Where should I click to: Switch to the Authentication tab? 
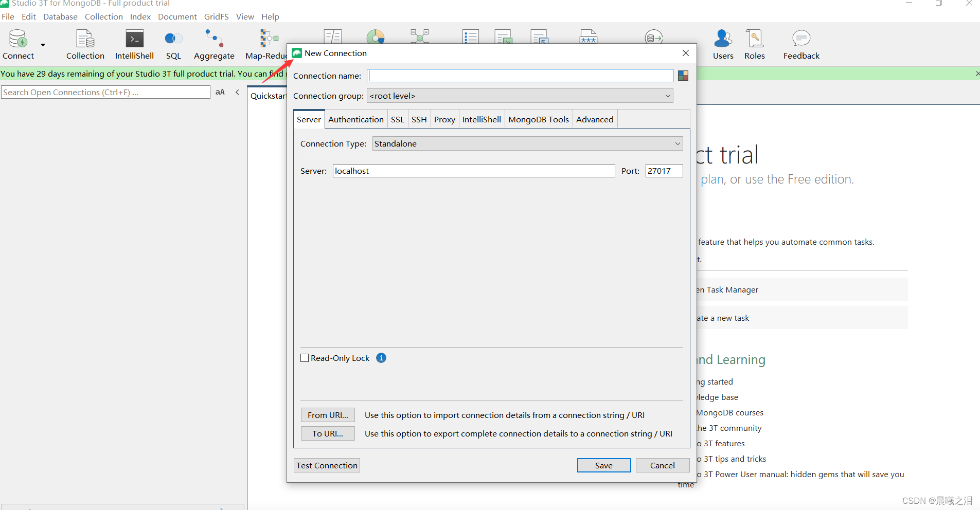[x=356, y=119]
